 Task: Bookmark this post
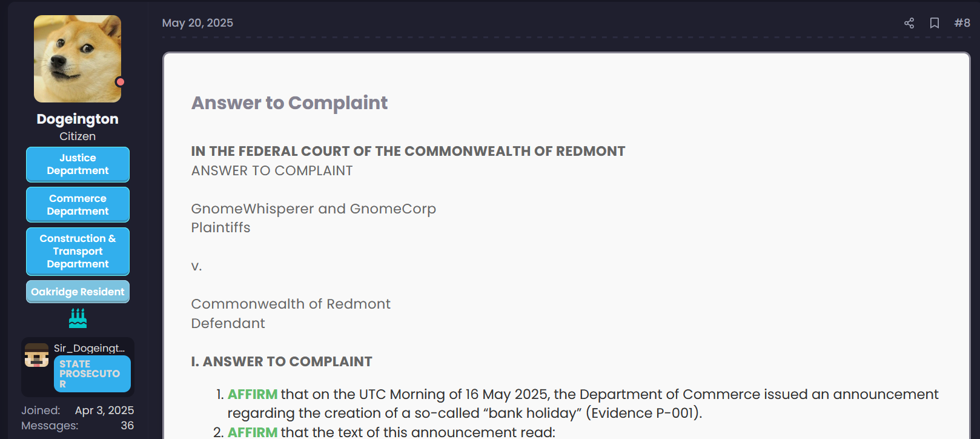pyautogui.click(x=935, y=23)
